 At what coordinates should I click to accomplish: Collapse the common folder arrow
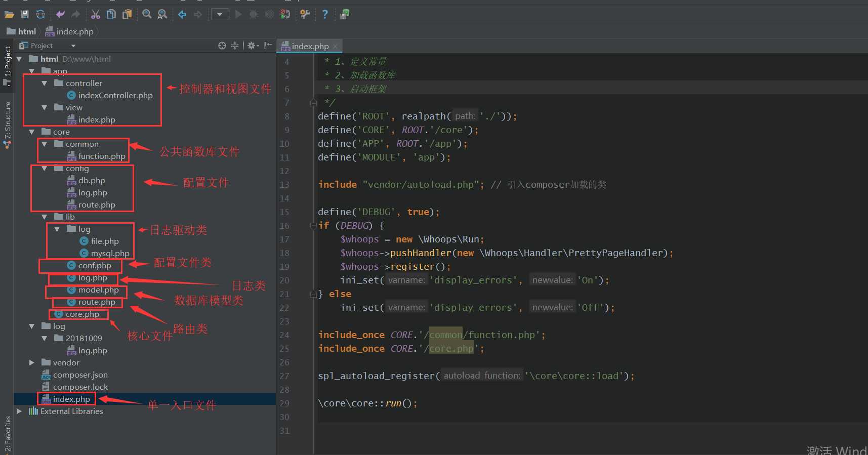point(45,144)
